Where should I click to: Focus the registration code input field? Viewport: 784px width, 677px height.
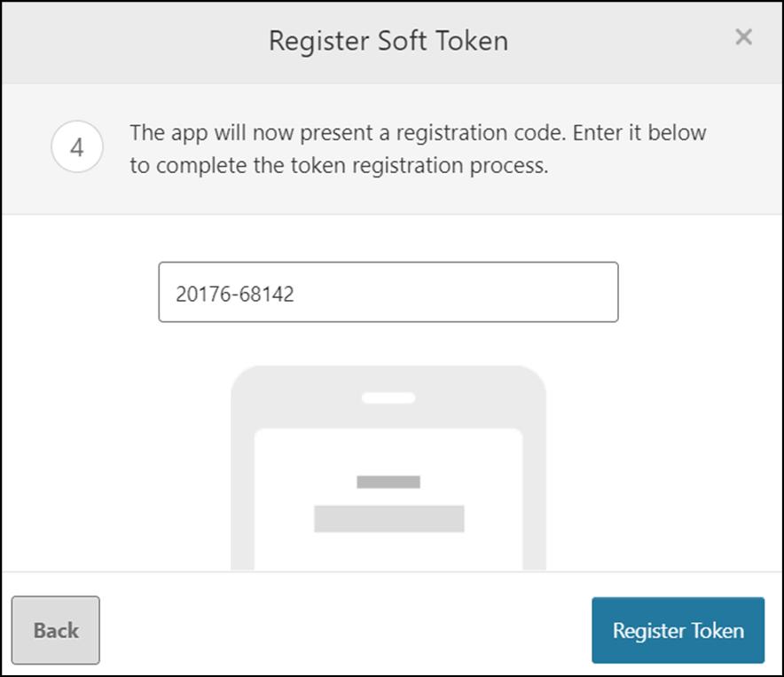coord(388,292)
